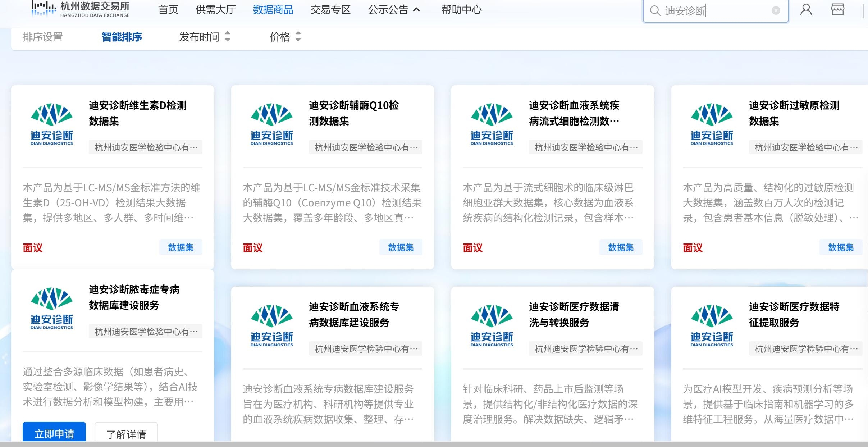This screenshot has width=868, height=447.
Task: Click the search magnifier icon
Action: pyautogui.click(x=655, y=11)
